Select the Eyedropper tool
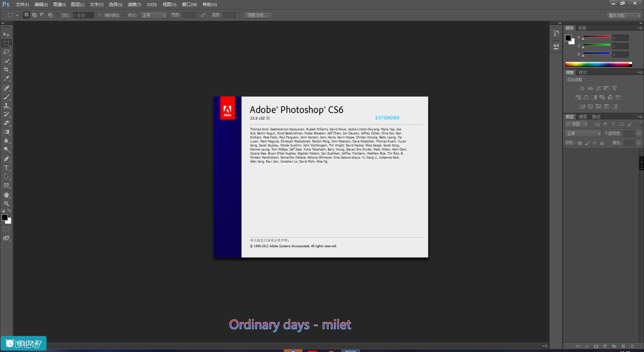The height and width of the screenshot is (352, 644). pos(6,79)
